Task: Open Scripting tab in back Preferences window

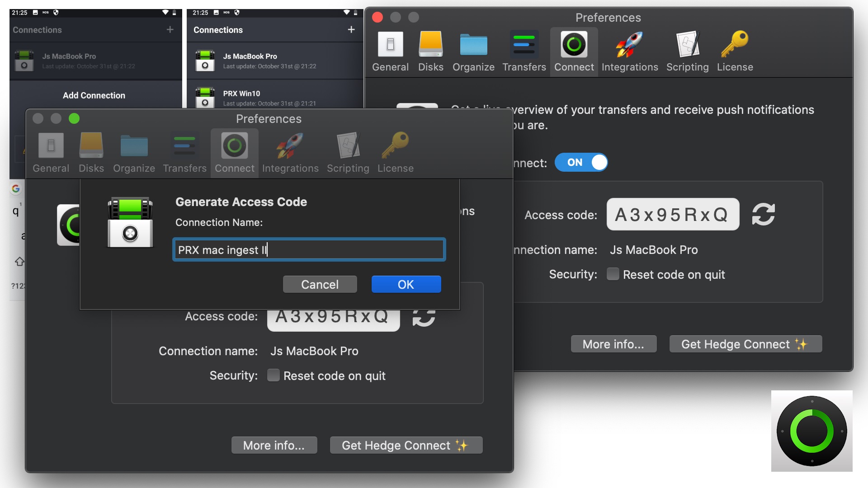Action: click(687, 52)
